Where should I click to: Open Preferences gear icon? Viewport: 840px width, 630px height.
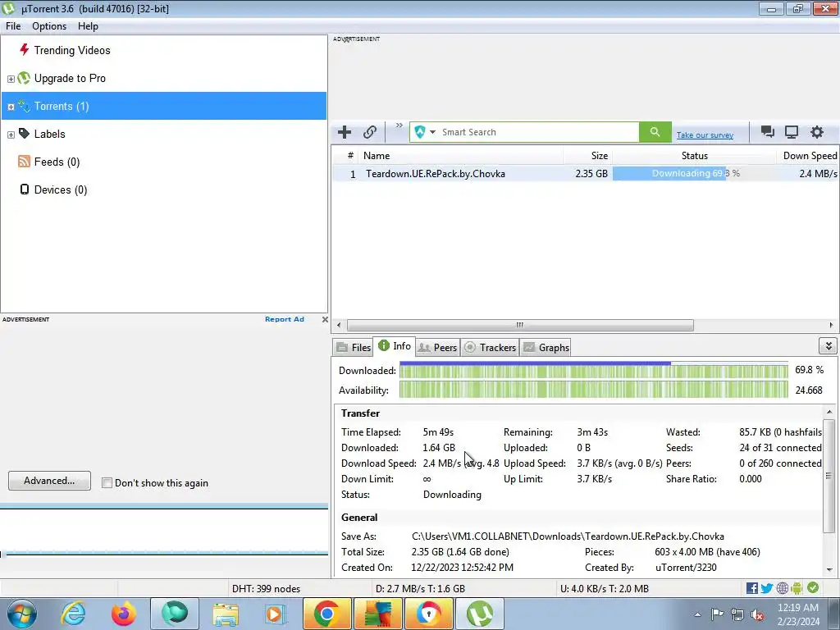(x=816, y=132)
